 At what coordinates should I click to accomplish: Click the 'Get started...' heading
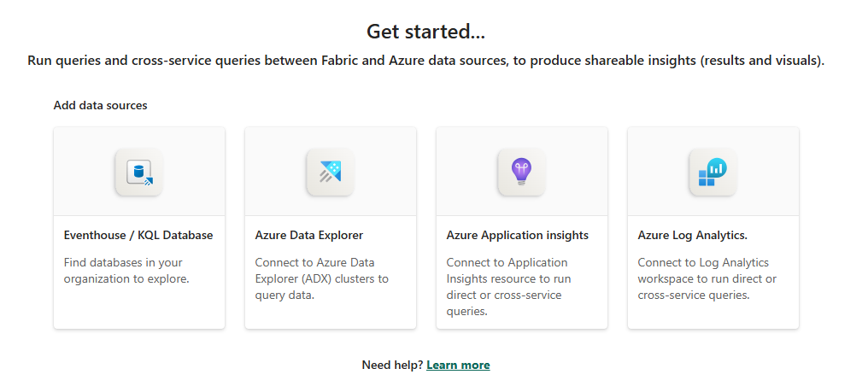(425, 32)
